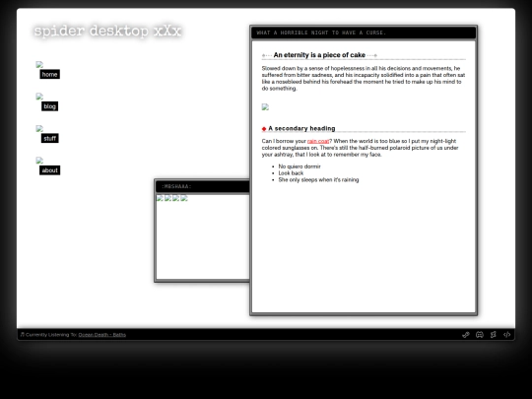Click the 'Look back' list item
This screenshot has width=532, height=399.
tap(291, 173)
